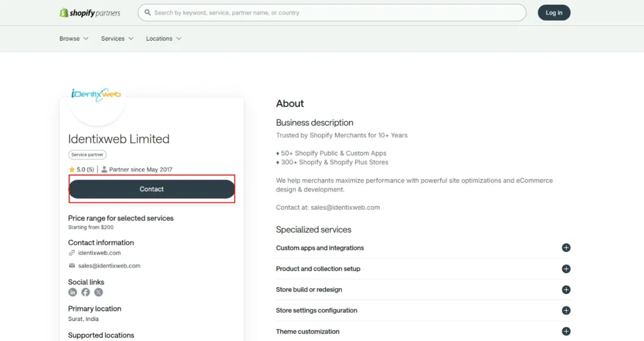Expand Custom apps and integrations plus icon
This screenshot has width=644, height=341.
(x=566, y=248)
